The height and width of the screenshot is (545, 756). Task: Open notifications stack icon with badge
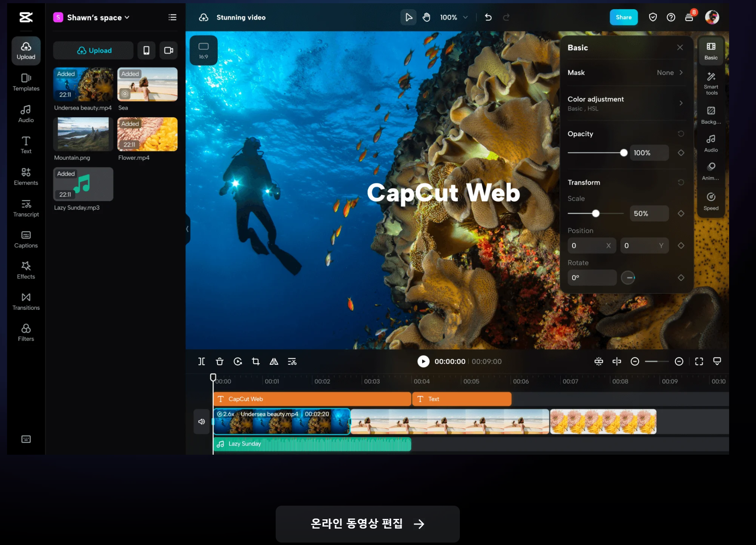(689, 17)
